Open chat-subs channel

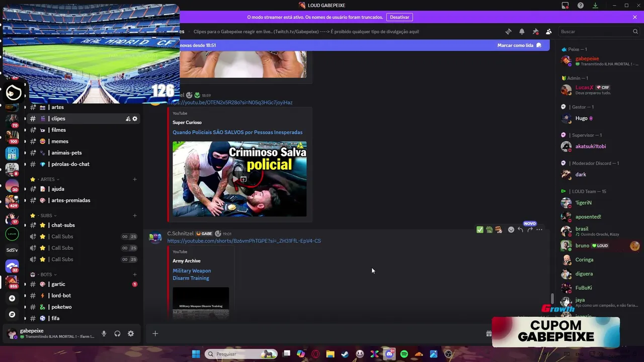point(84,225)
